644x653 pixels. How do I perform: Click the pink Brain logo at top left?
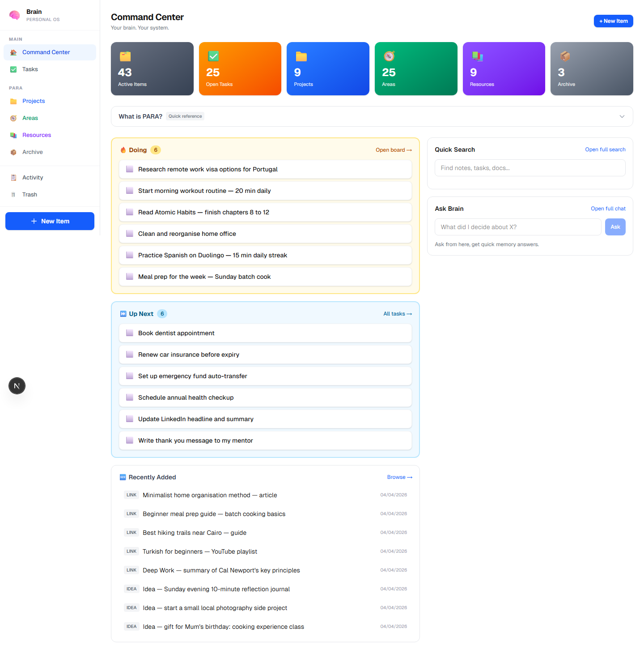tap(14, 15)
